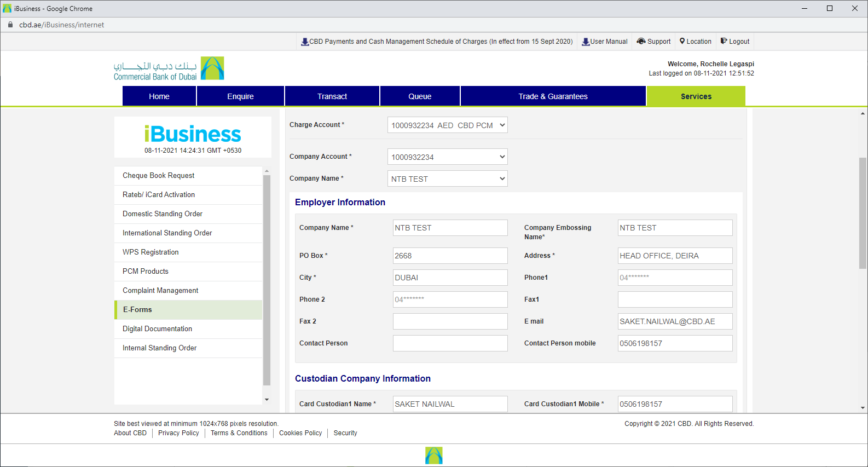Open the Security footer link
The width and height of the screenshot is (868, 467).
[x=345, y=433]
